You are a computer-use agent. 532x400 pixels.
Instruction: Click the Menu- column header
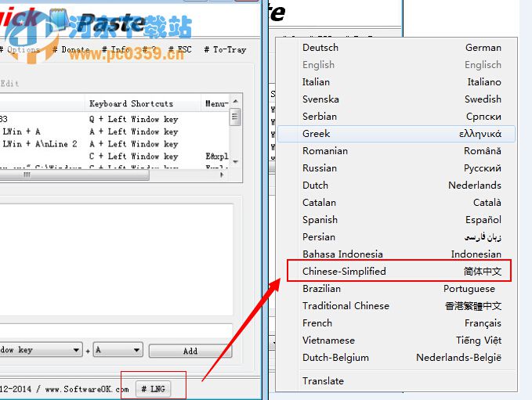pyautogui.click(x=216, y=103)
